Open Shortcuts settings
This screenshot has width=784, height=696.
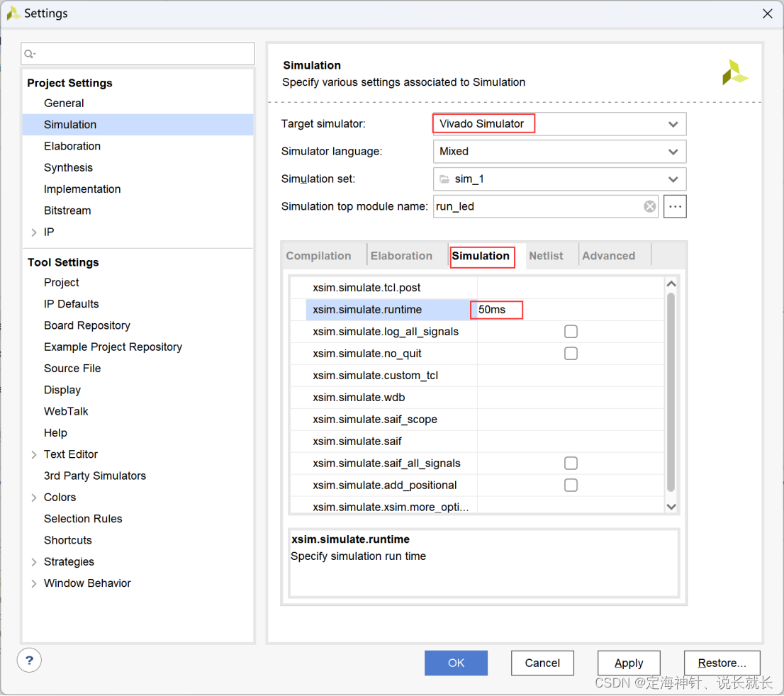point(68,541)
